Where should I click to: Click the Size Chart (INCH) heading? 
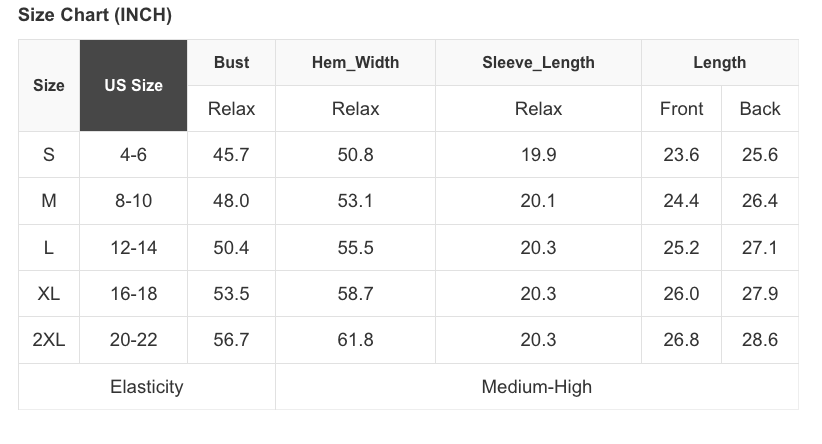pos(95,15)
